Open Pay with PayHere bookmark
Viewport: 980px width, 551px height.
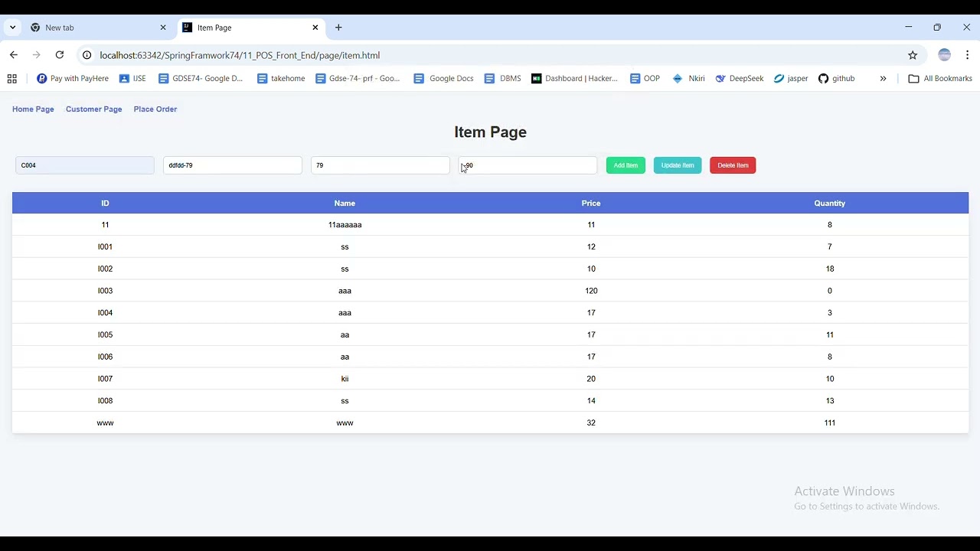point(73,79)
